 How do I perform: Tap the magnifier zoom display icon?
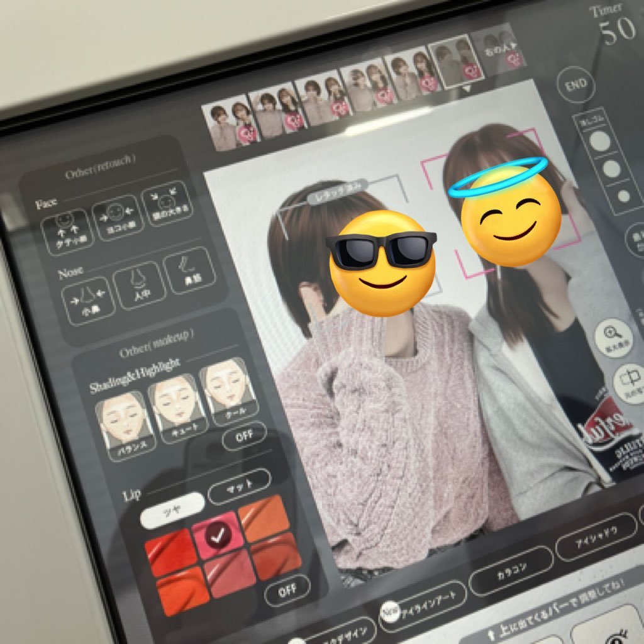pos(614,338)
